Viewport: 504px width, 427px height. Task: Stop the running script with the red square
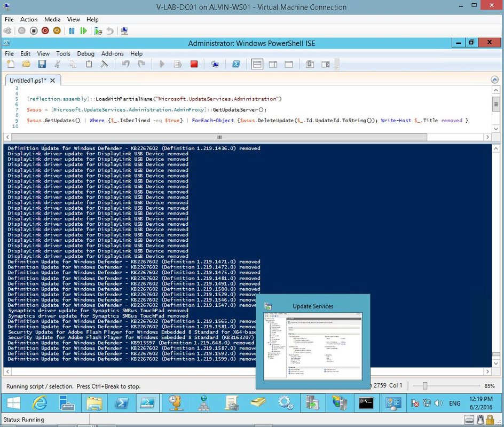194,65
